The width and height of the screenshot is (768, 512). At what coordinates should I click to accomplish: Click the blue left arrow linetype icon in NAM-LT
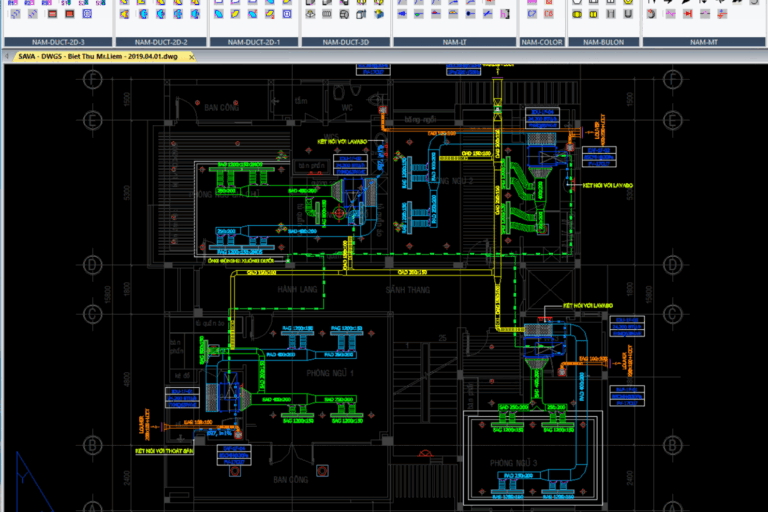tap(402, 14)
